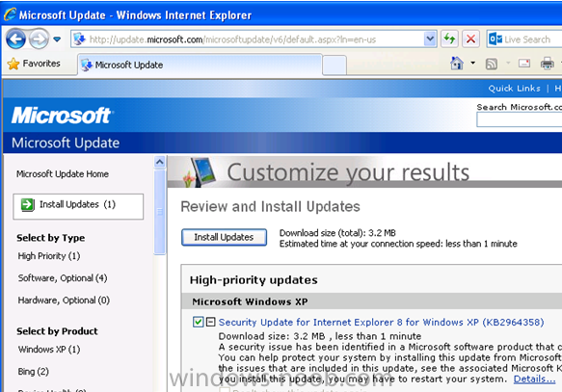Expand the address bar history dropdown
Image resolution: width=562 pixels, height=392 pixels.
coord(430,39)
